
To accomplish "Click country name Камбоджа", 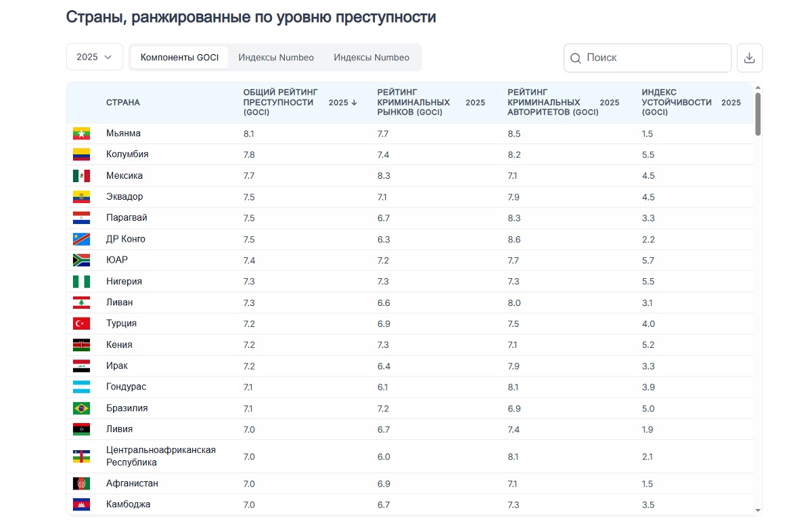I will click(129, 504).
